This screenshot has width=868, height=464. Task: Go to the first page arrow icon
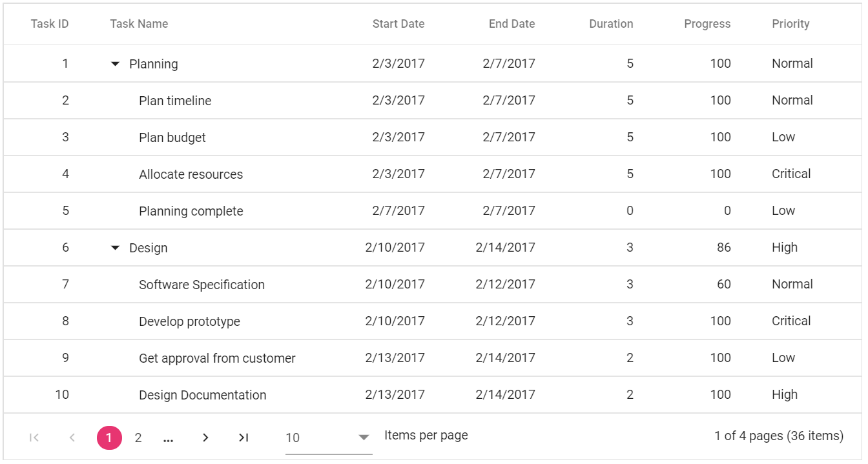34,438
